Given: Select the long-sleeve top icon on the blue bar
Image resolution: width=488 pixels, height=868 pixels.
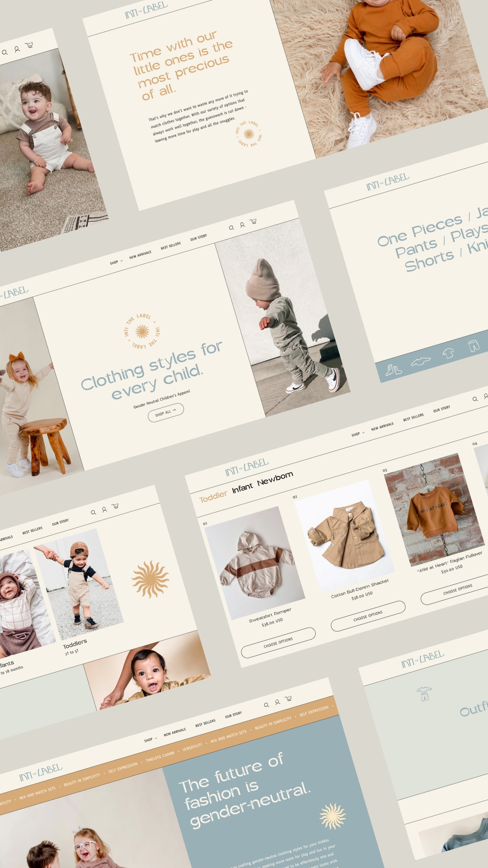Looking at the screenshot, I should tap(421, 361).
